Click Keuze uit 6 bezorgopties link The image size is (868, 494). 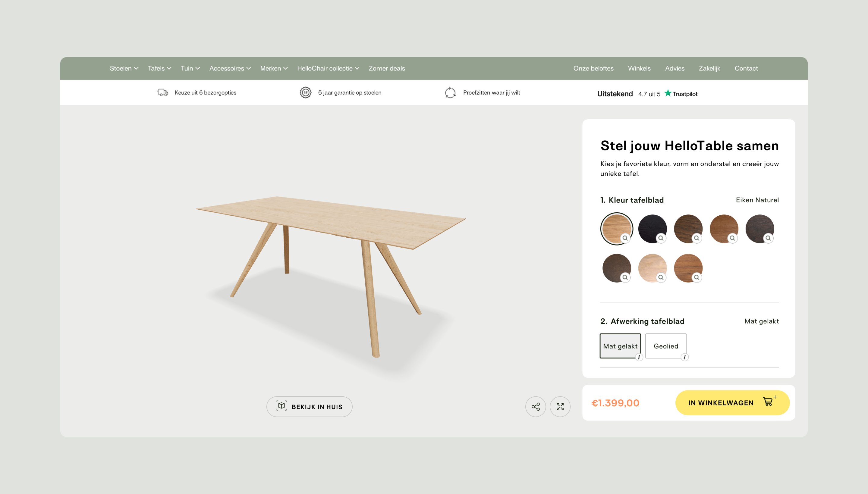coord(205,92)
